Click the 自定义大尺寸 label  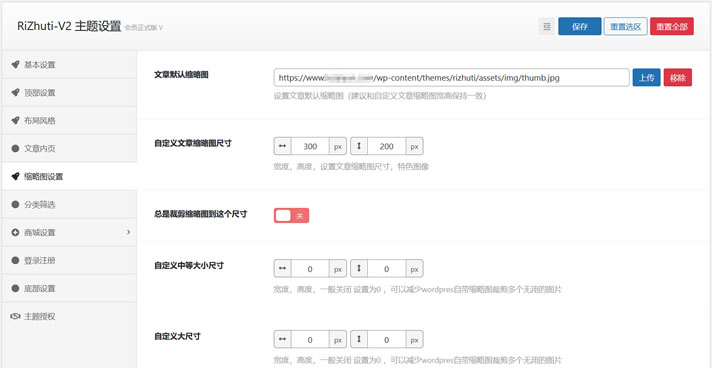coord(178,336)
